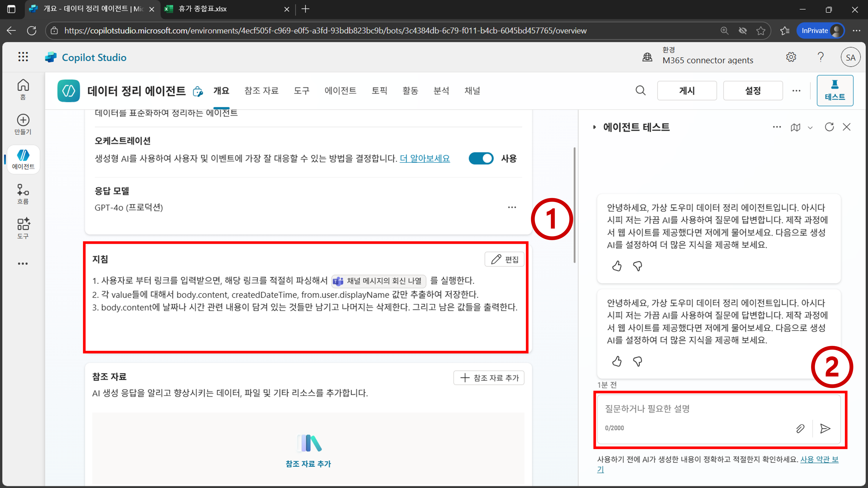
Task: Click the send message arrow icon
Action: [x=825, y=428]
